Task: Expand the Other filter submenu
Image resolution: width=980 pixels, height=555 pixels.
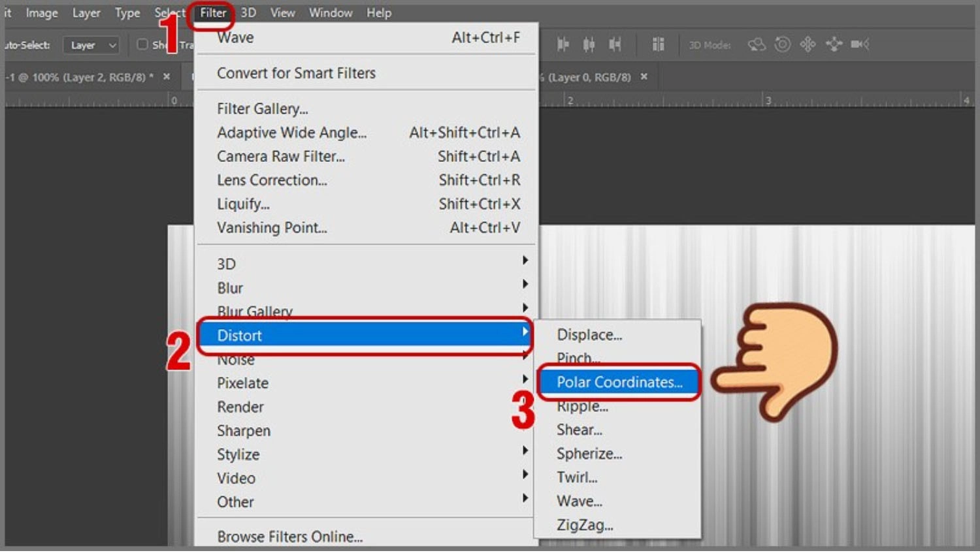Action: pyautogui.click(x=367, y=502)
